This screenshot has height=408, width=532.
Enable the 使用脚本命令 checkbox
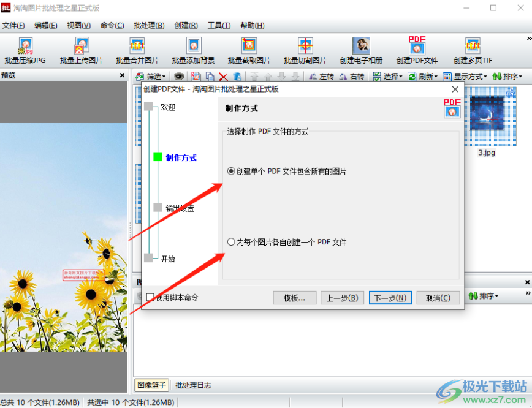point(150,298)
